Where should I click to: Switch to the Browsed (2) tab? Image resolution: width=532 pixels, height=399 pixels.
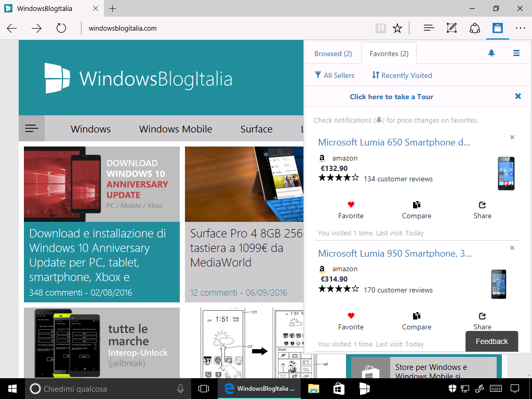point(333,54)
